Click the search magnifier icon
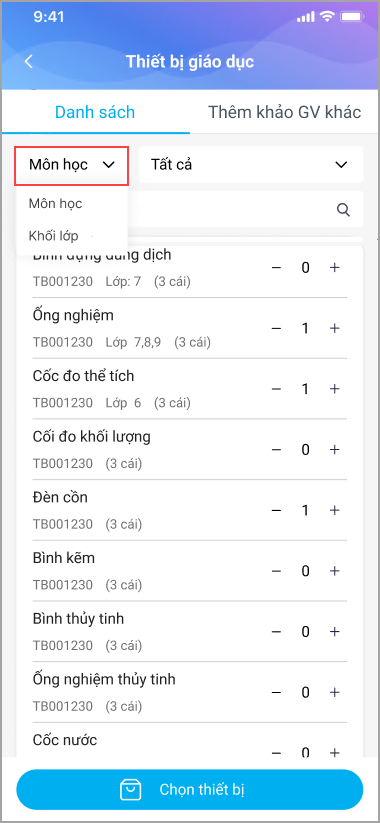Viewport: 380px width, 823px height. 343,210
